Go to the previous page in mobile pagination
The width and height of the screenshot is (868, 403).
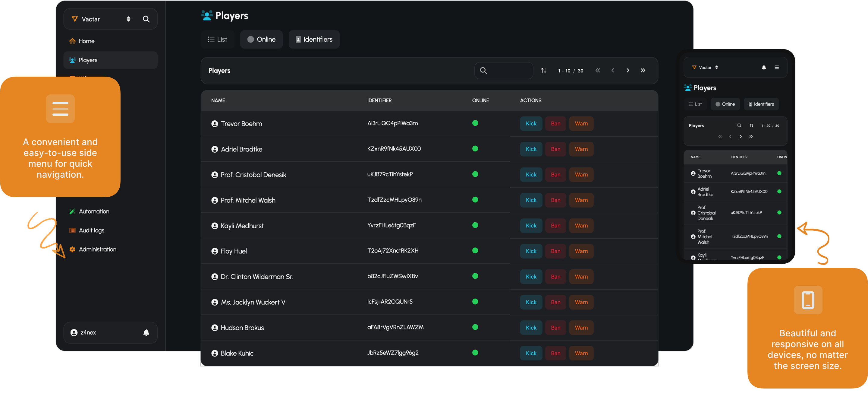(730, 137)
